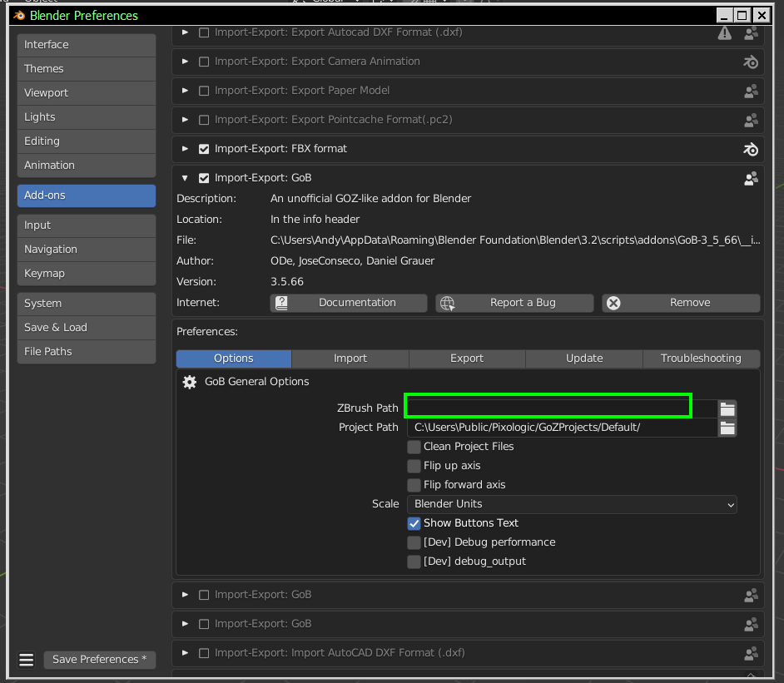Collapse the enabled GoB addon details

coord(185,178)
